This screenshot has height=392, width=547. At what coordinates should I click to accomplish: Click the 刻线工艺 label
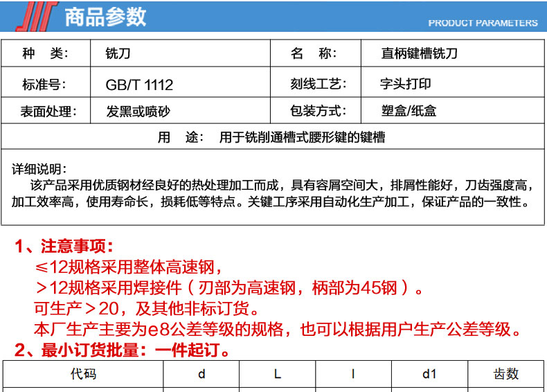coord(318,84)
